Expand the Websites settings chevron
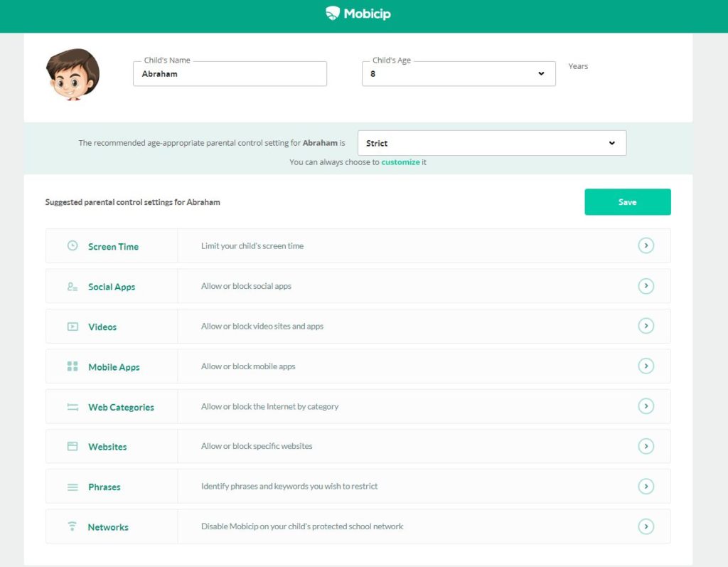Viewport: 728px width, 567px height. [x=646, y=446]
